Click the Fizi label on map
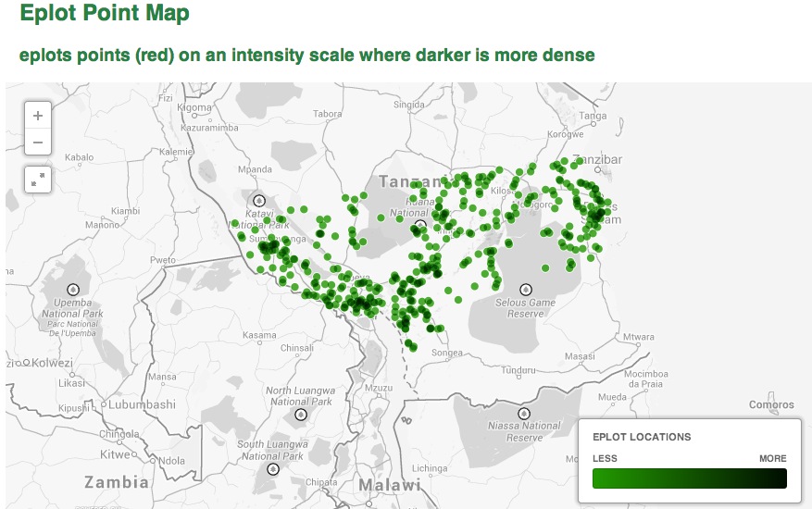 [x=166, y=98]
